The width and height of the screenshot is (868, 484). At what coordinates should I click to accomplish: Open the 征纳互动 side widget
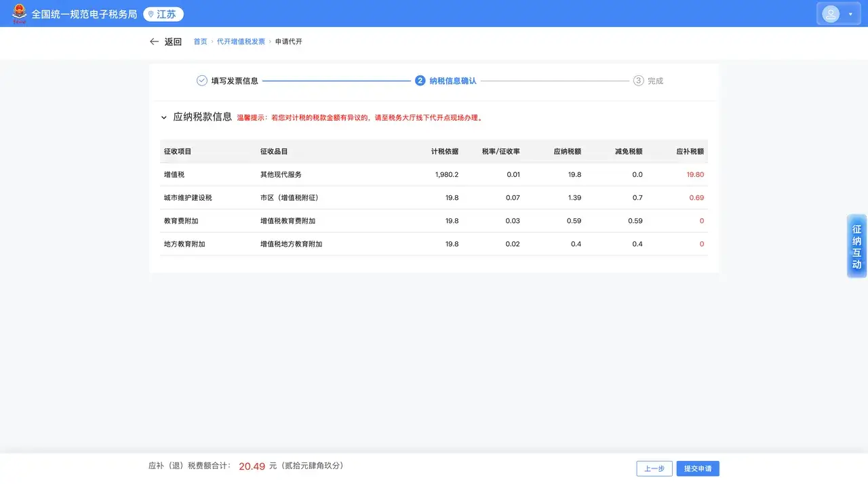point(857,246)
